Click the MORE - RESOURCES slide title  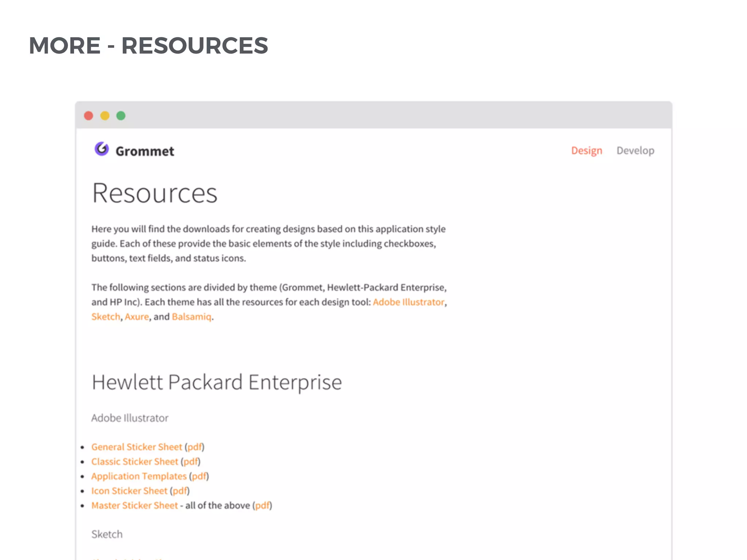148,46
